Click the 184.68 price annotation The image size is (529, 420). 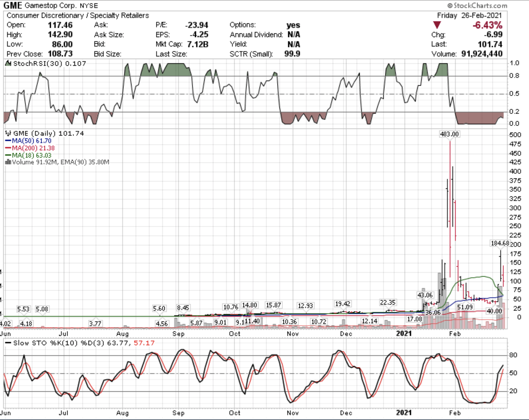[x=500, y=243]
